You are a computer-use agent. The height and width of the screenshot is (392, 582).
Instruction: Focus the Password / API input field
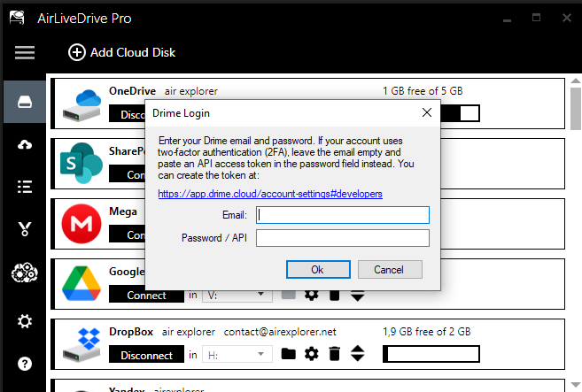343,238
